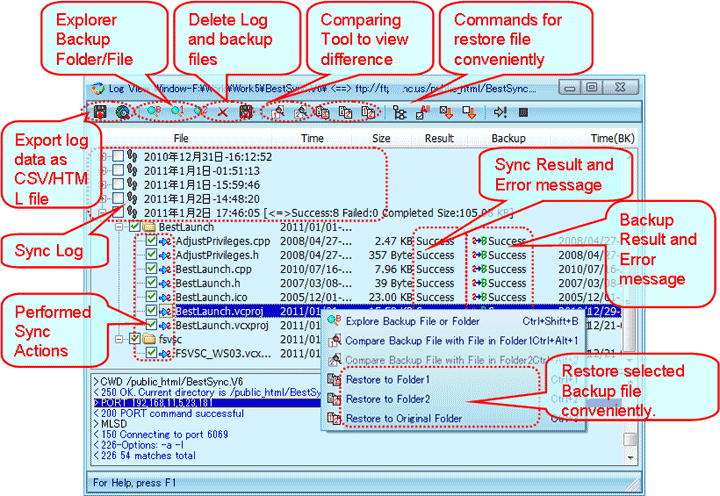
Task: Select Restore to Original Folder menu entry
Action: pyautogui.click(x=453, y=418)
